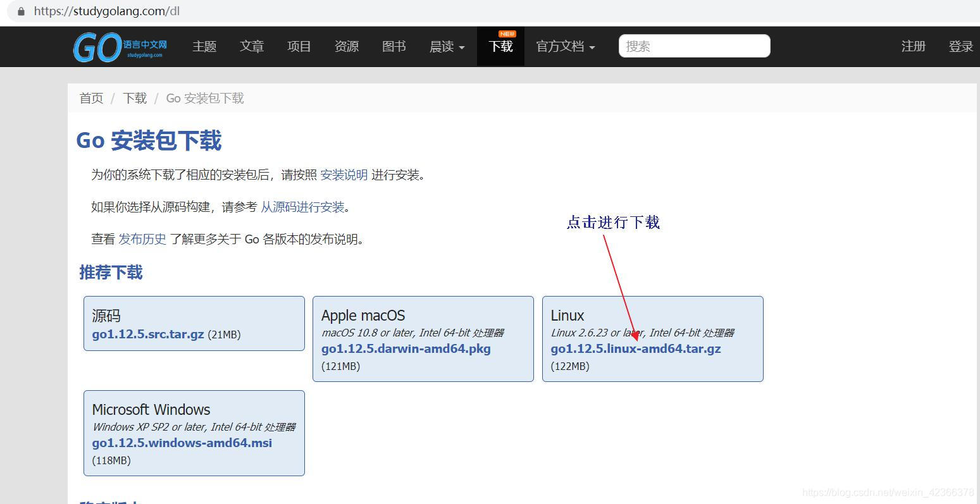Image resolution: width=980 pixels, height=504 pixels.
Task: Open the 安装说明 link
Action: click(x=344, y=175)
